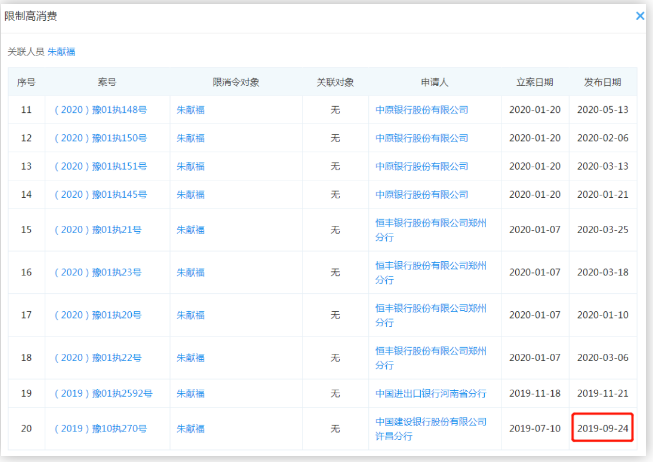Screen dimensions: 653x462
Task: Click 朱献福 in row 20
Action: (190, 429)
